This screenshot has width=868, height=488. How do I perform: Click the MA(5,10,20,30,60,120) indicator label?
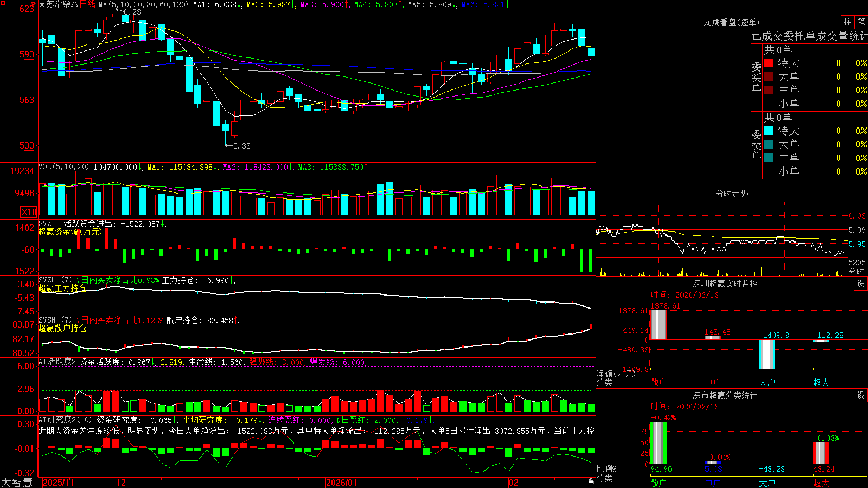pyautogui.click(x=143, y=4)
